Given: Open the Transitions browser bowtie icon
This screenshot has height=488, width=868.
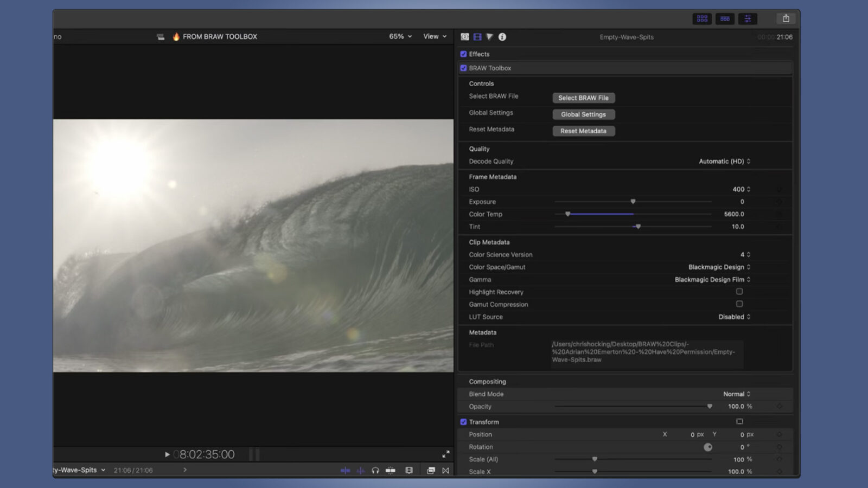Looking at the screenshot, I should [x=446, y=471].
